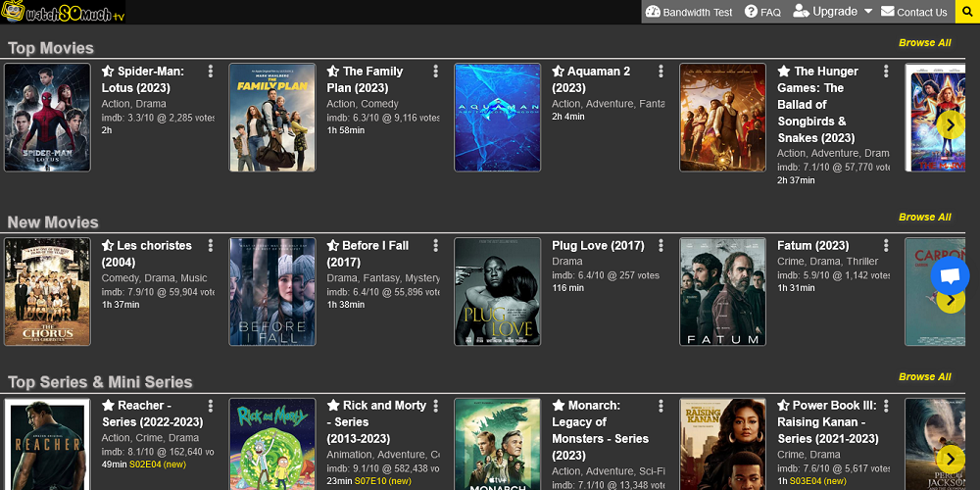Open Plug Love (2017) title link
The height and width of the screenshot is (490, 980).
pyautogui.click(x=598, y=245)
